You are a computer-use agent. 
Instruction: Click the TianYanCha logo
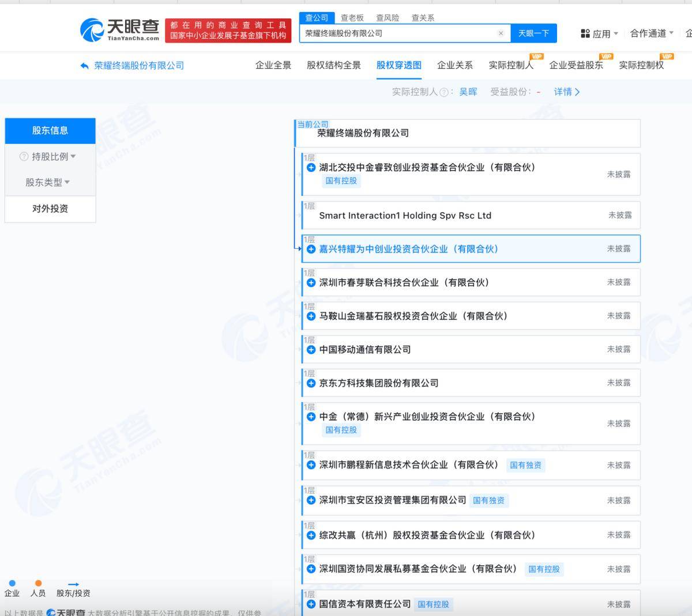pos(119,29)
